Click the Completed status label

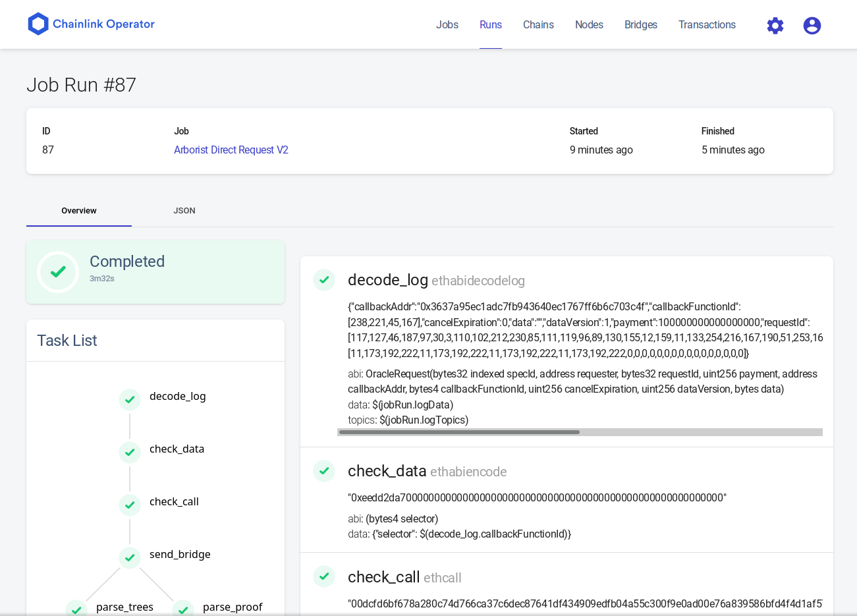point(127,262)
